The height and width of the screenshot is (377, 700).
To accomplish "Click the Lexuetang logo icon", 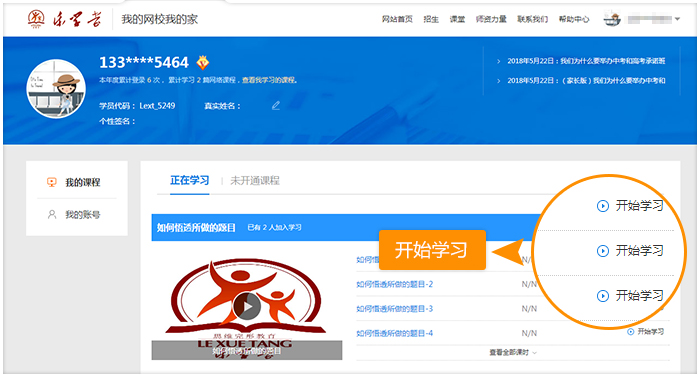I will [36, 19].
